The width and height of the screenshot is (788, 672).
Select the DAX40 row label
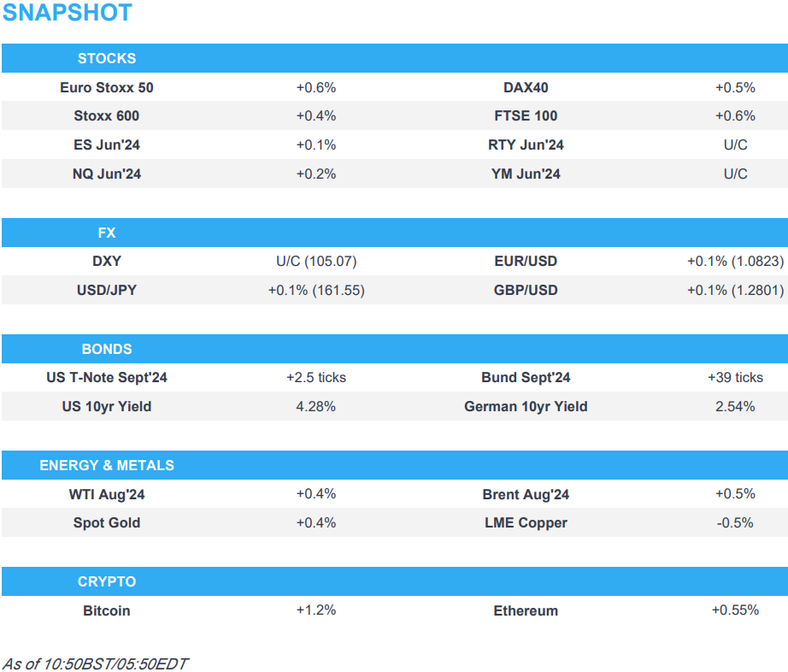pyautogui.click(x=526, y=87)
